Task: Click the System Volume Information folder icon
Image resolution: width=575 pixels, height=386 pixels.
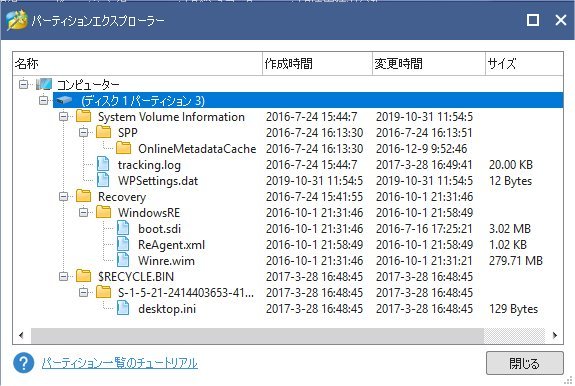Action: 84,116
